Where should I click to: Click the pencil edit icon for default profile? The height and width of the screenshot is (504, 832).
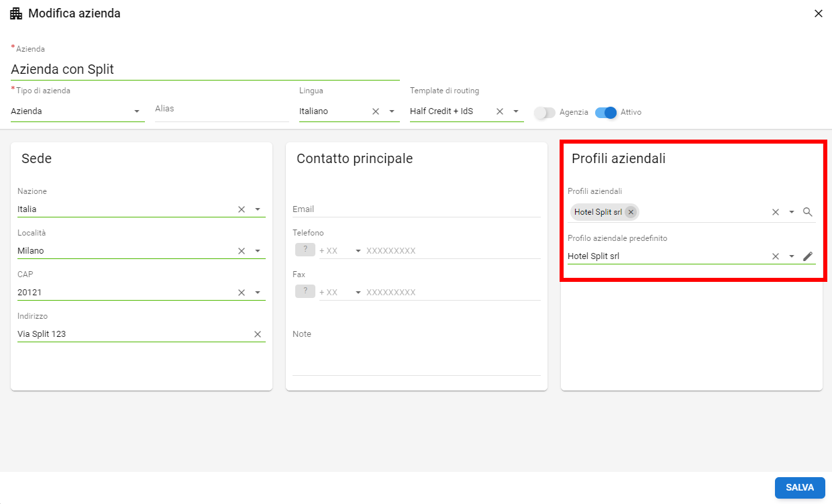(x=808, y=256)
